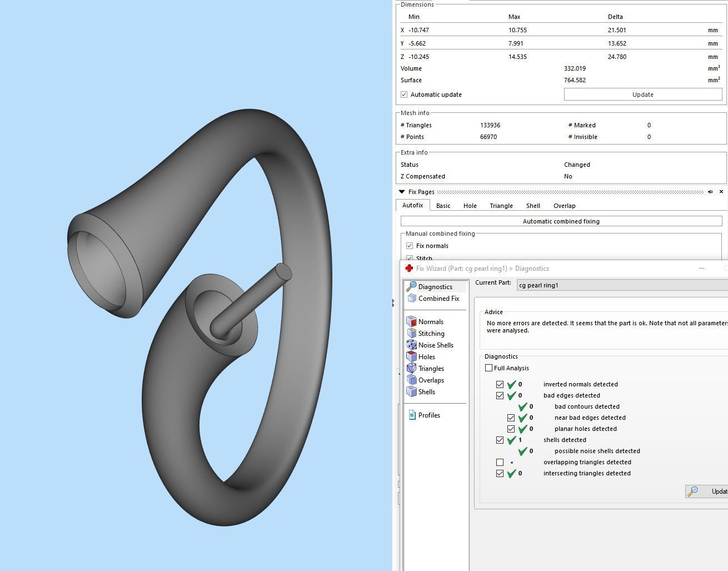
Task: Minimize the Fix Wizard window
Action: click(702, 269)
